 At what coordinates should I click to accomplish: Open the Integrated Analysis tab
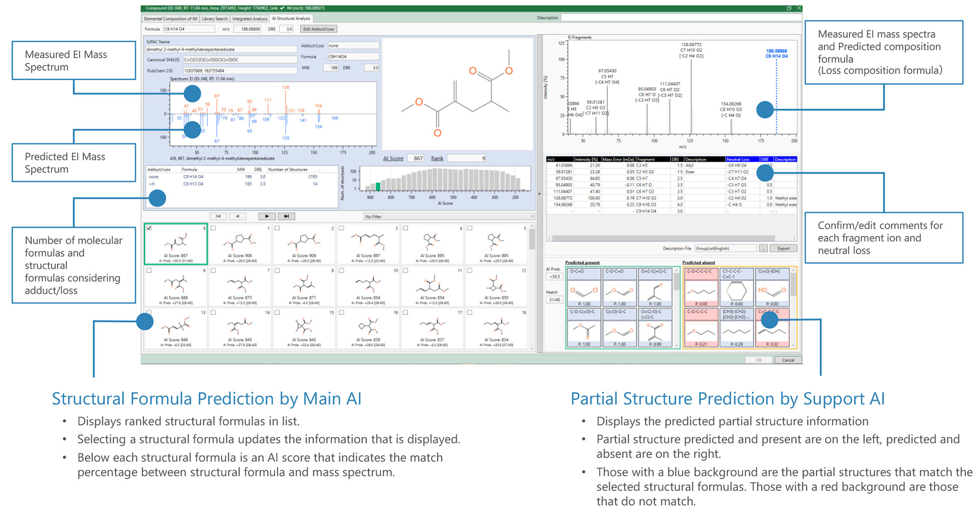tap(249, 19)
